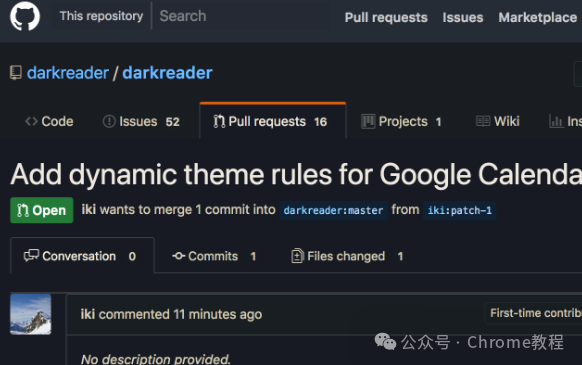Select the This repository search scope
The height and width of the screenshot is (365, 582).
click(101, 16)
